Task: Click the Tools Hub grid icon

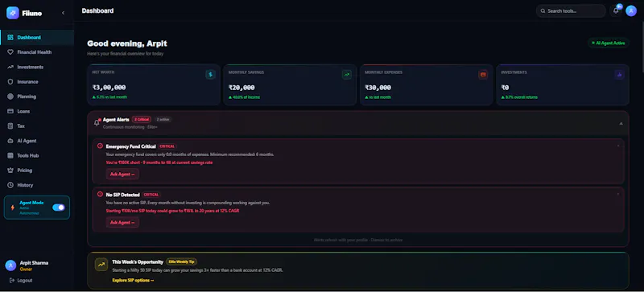Action: coord(10,155)
